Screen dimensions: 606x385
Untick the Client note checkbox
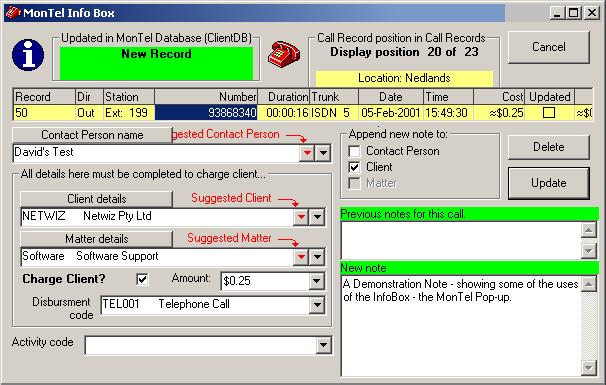(x=354, y=167)
